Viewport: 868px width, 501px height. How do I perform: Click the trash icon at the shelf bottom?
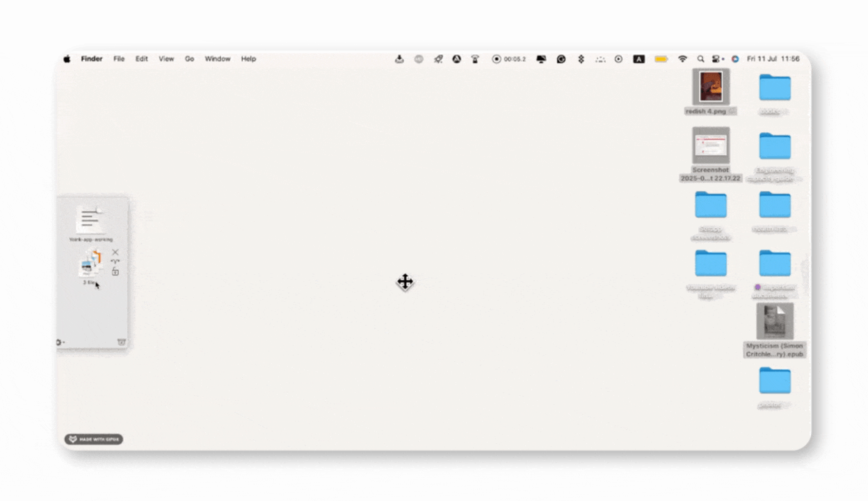pos(122,342)
